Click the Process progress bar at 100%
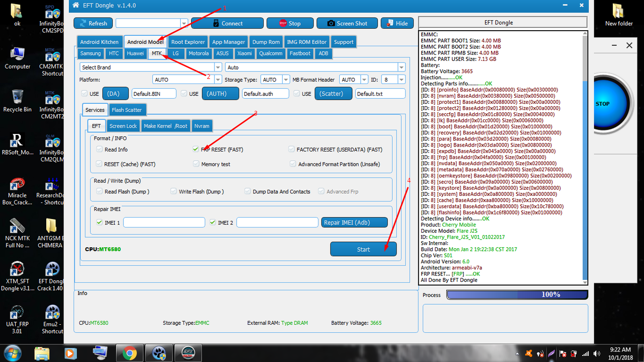Image resolution: width=644 pixels, height=362 pixels. [517, 295]
